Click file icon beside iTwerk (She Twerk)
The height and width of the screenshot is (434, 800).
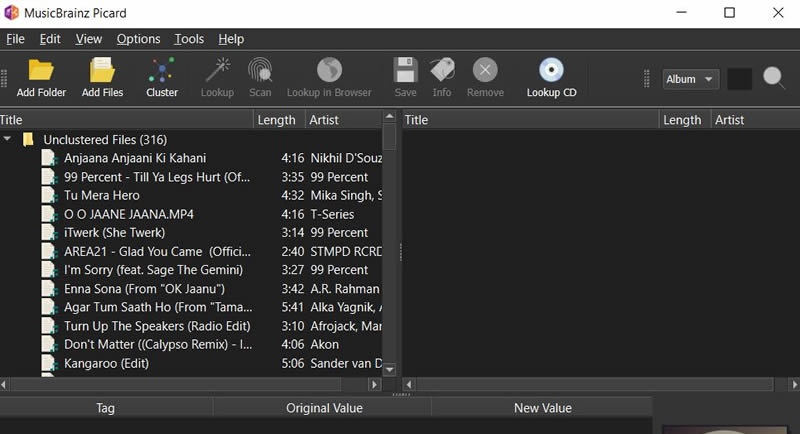click(49, 233)
